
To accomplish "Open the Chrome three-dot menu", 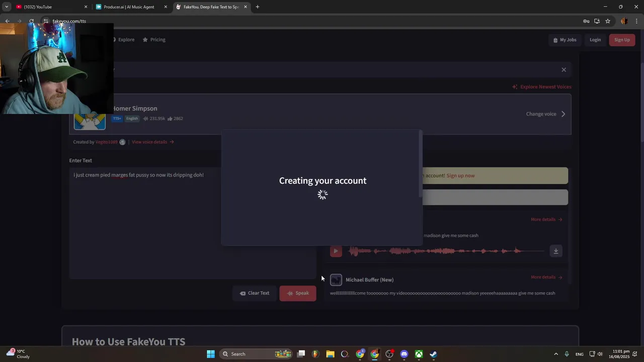I will (636, 21).
